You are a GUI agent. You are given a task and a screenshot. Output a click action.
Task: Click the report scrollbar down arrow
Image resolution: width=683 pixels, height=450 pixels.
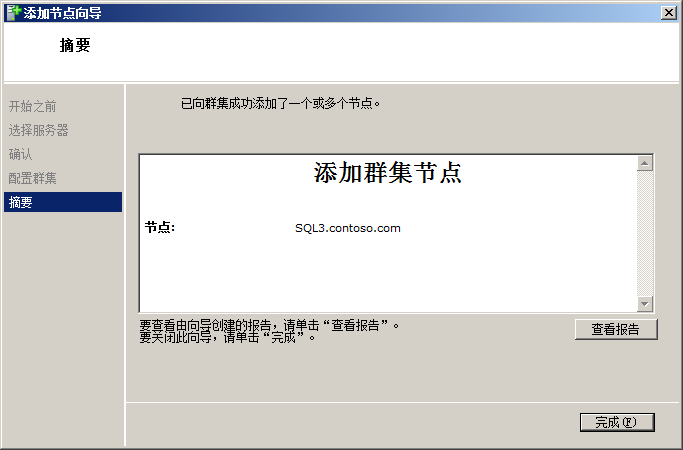(x=645, y=304)
